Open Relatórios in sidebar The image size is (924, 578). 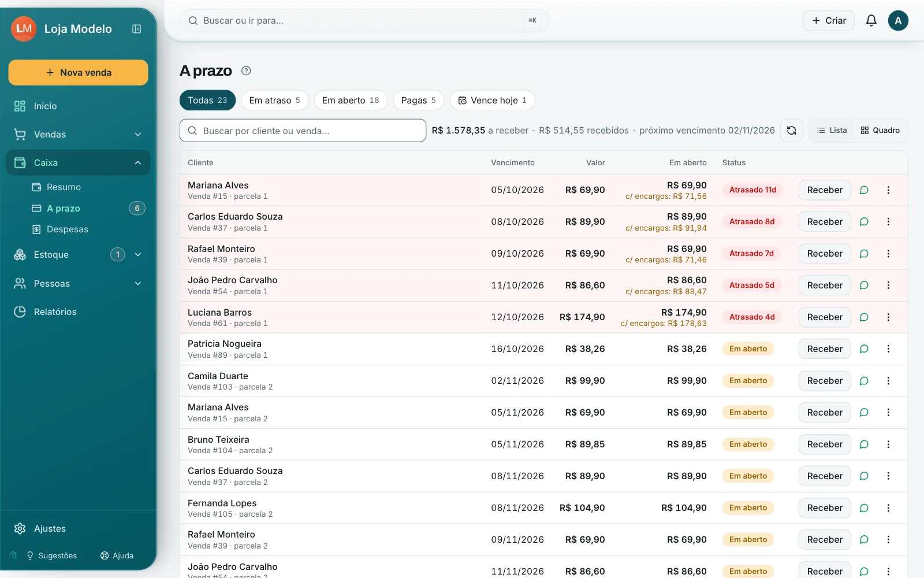(x=79, y=312)
